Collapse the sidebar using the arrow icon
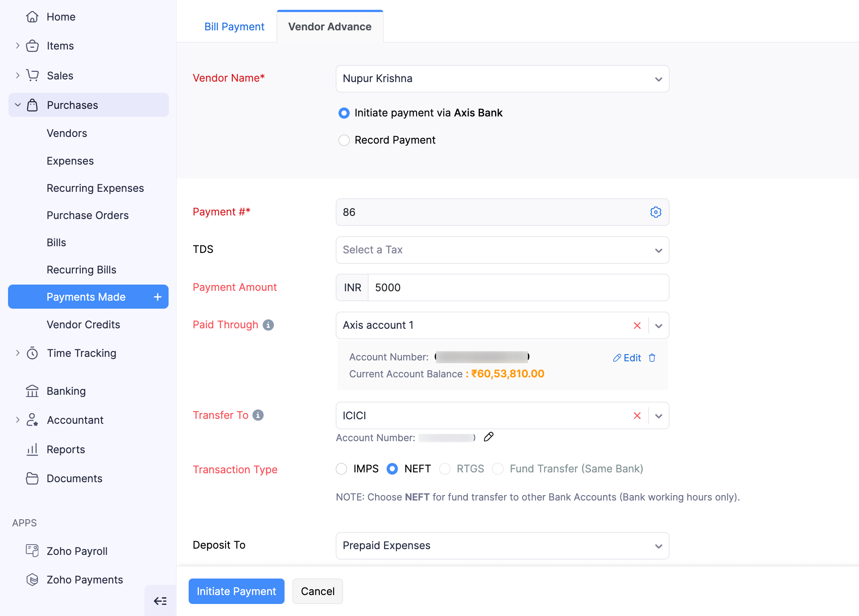Image resolution: width=859 pixels, height=616 pixels. [x=160, y=601]
